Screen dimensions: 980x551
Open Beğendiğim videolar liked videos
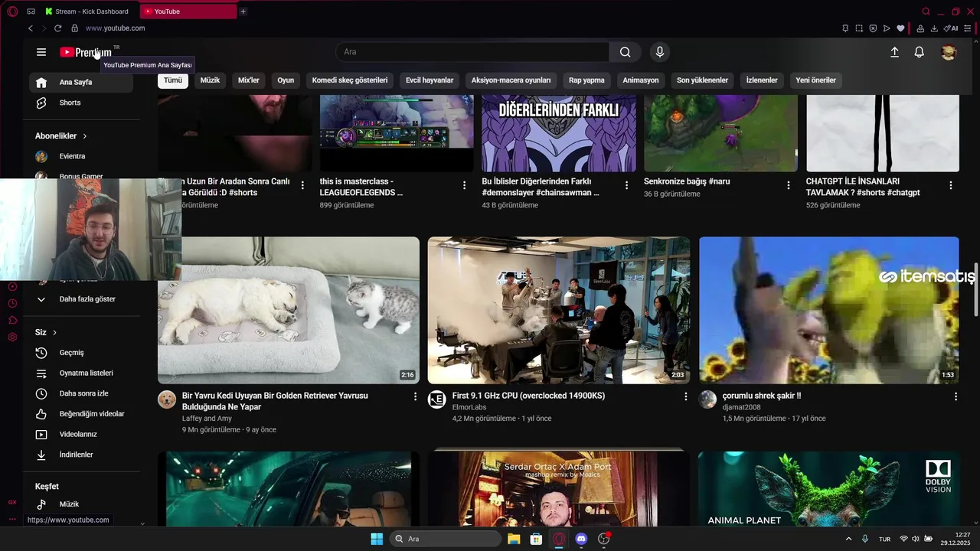pyautogui.click(x=81, y=414)
